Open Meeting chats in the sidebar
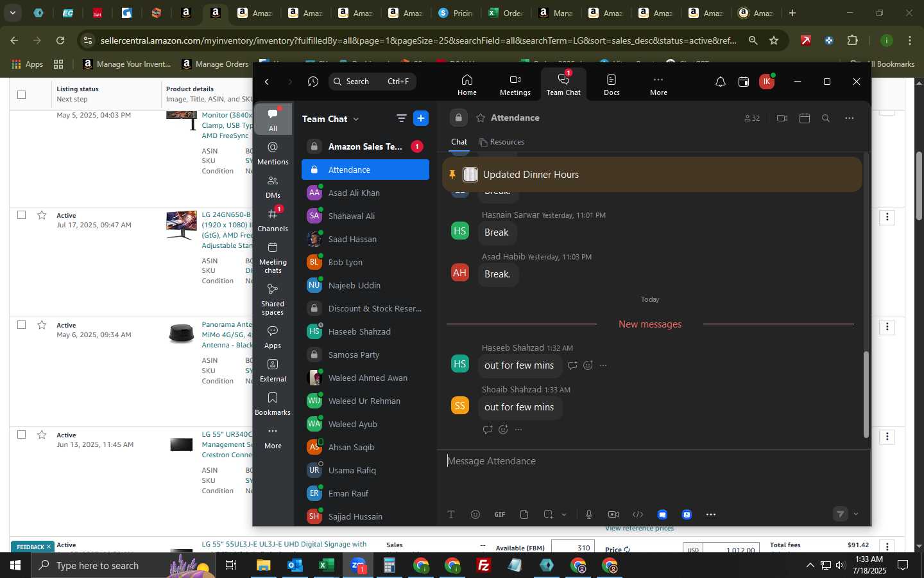The height and width of the screenshot is (578, 924). coord(273,257)
